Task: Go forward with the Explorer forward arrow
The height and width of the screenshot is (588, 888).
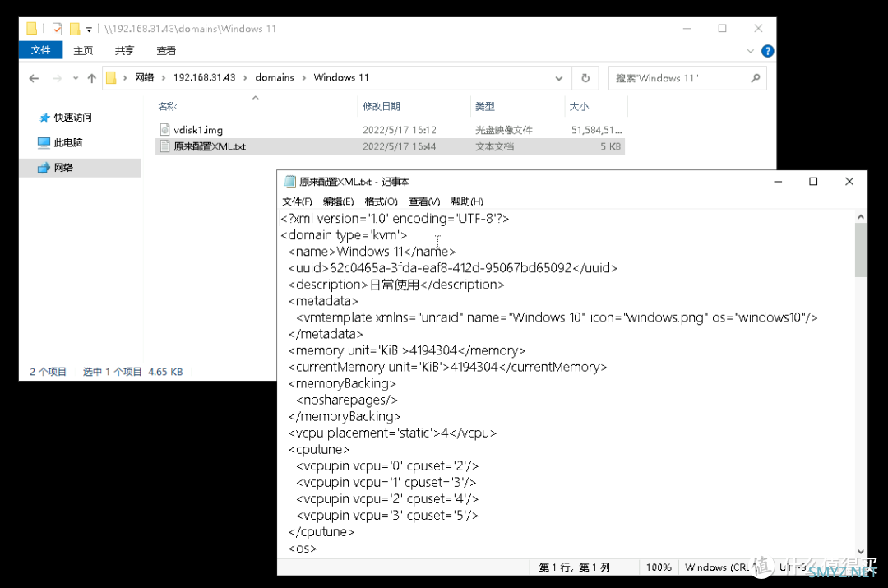Action: (x=57, y=78)
